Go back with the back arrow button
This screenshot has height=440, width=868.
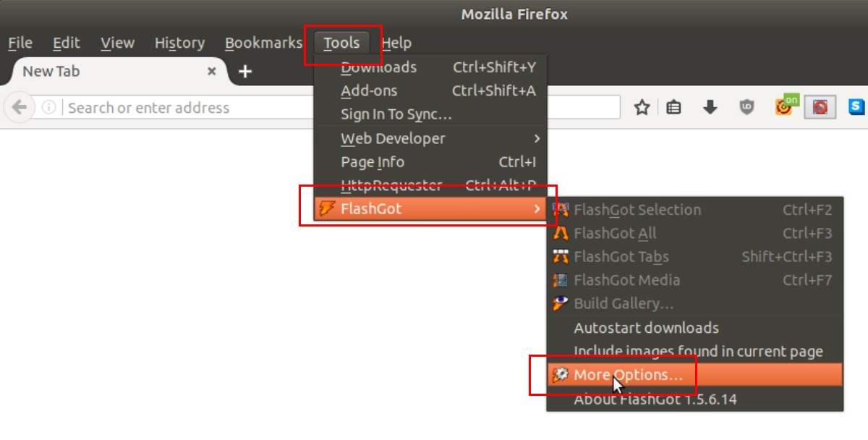coord(19,108)
